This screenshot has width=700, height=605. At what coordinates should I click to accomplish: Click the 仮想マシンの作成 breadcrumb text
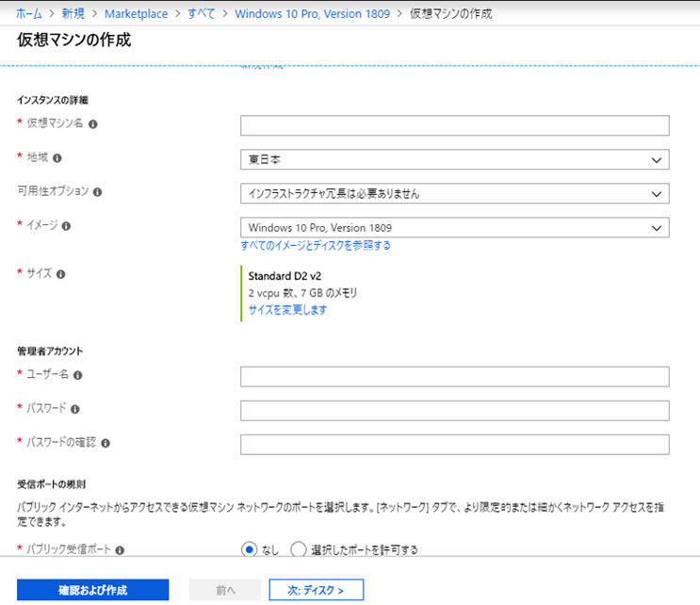tap(451, 14)
